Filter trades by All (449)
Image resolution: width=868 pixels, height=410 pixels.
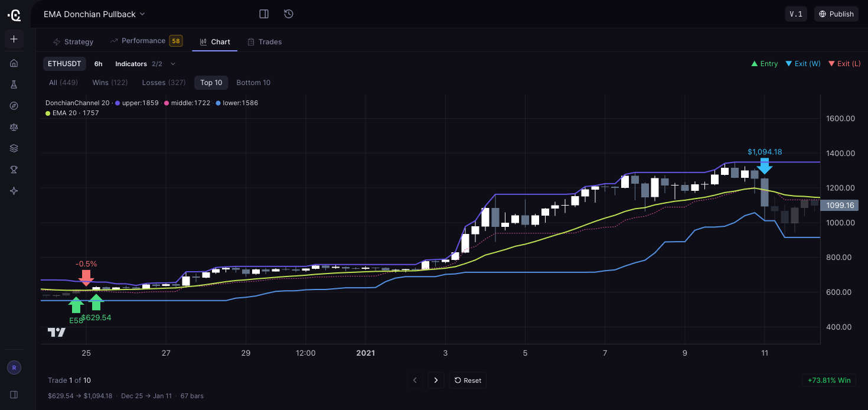[63, 83]
